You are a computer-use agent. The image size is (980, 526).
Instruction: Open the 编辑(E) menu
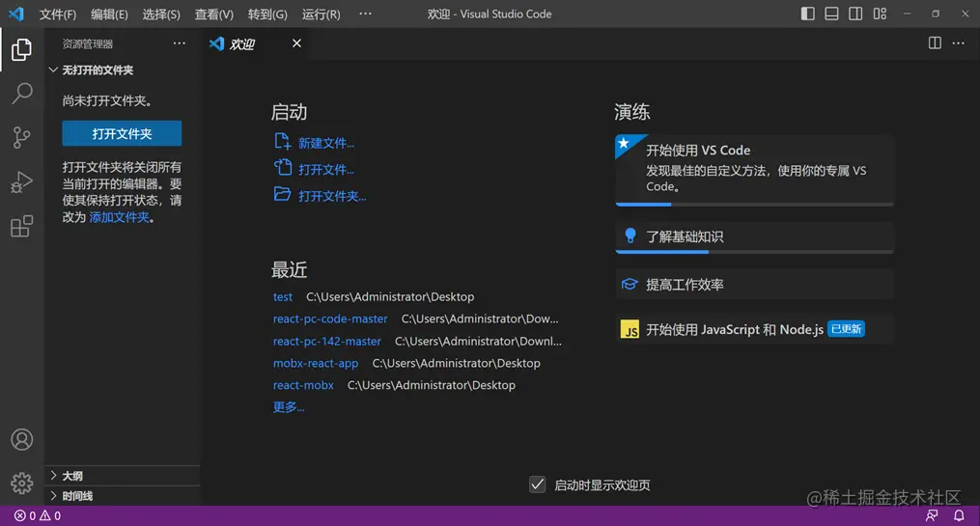tap(109, 14)
